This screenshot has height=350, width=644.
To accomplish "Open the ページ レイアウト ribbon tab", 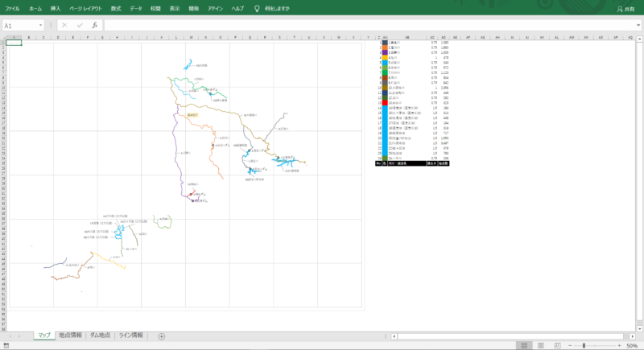I will [85, 8].
